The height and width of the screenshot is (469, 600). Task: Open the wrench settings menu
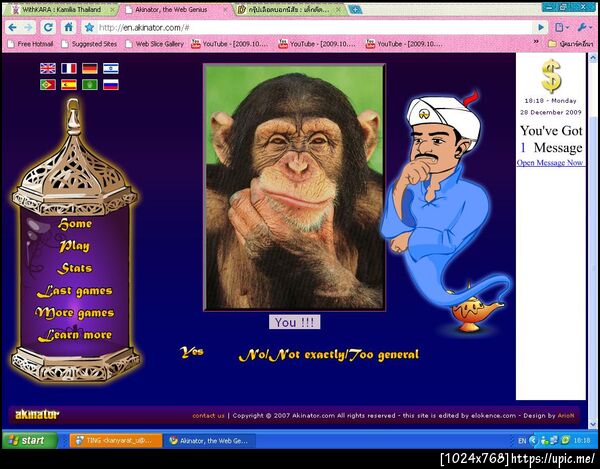pyautogui.click(x=584, y=28)
